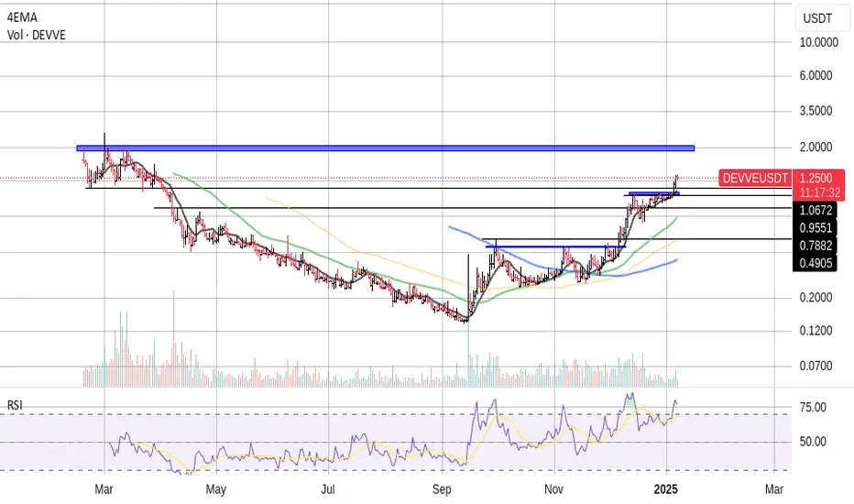Select the long blue resistance zone near 2.0000
The width and height of the screenshot is (854, 504).
pos(386,148)
